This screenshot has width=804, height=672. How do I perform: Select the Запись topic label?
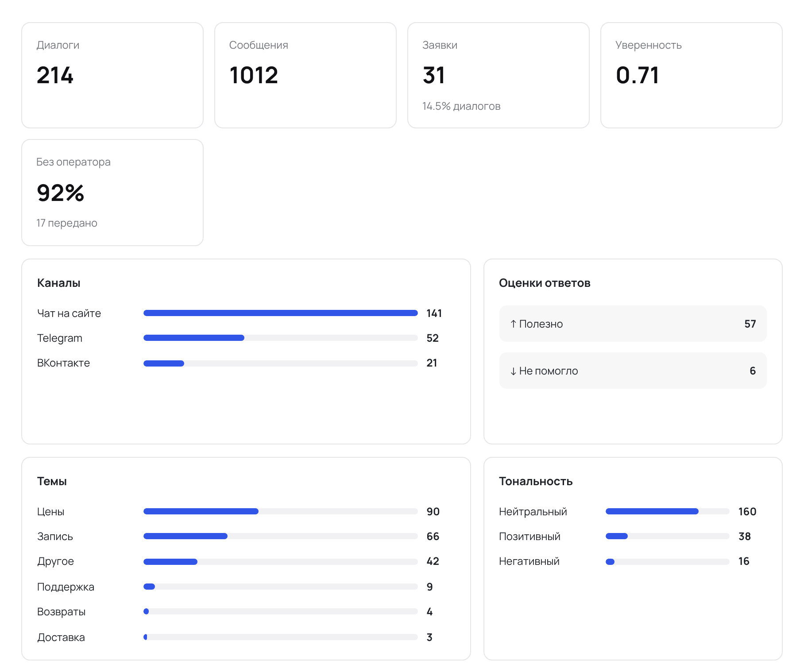pos(55,537)
